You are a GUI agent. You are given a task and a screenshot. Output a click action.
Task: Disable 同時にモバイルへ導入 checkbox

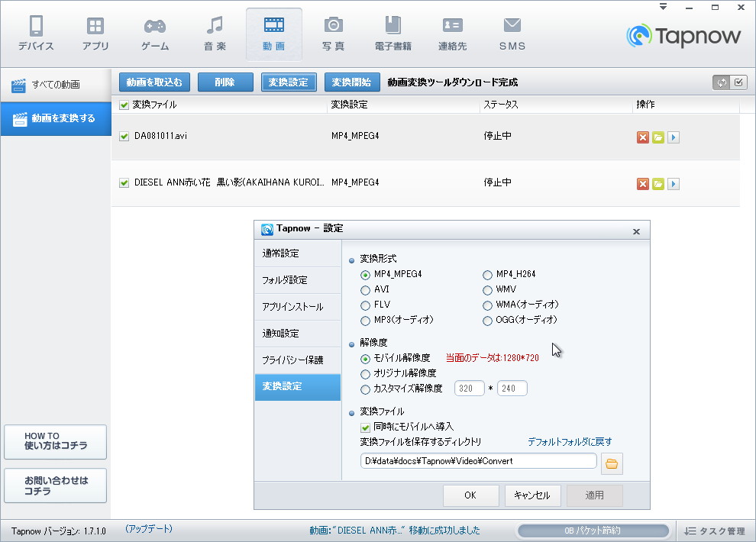tap(364, 428)
